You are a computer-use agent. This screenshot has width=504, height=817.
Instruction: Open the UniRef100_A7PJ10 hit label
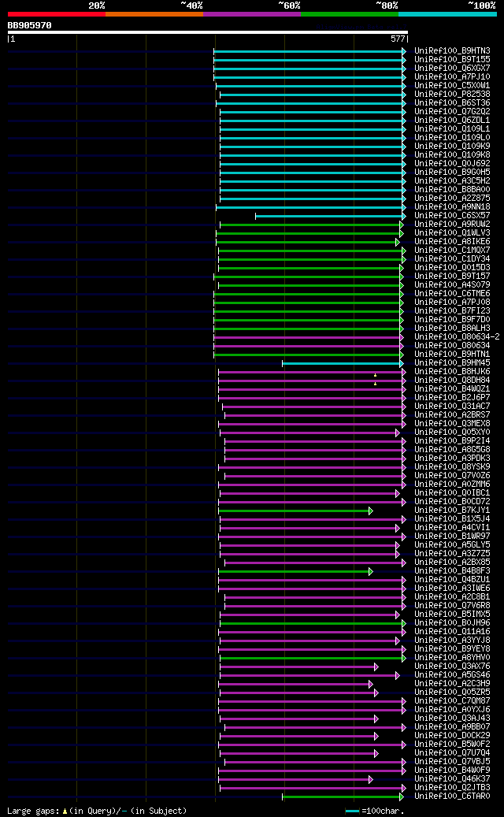[452, 76]
